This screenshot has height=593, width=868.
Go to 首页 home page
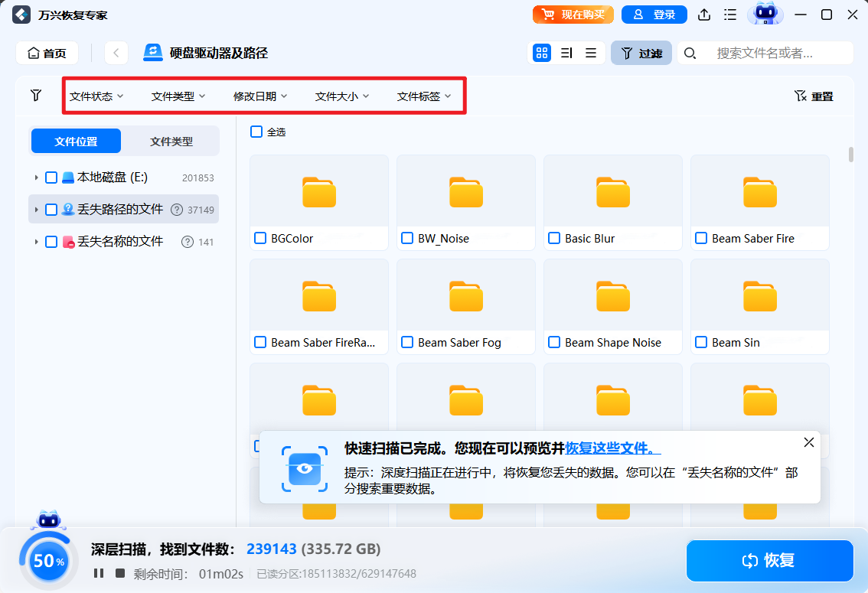[47, 53]
